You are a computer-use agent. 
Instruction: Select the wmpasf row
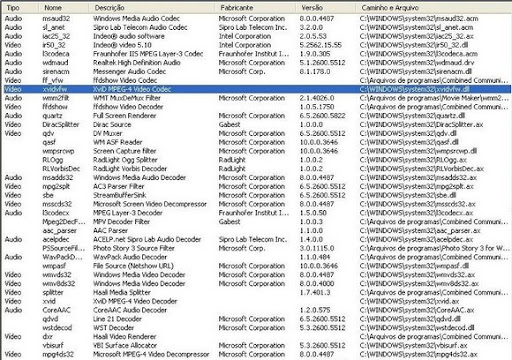click(x=257, y=266)
